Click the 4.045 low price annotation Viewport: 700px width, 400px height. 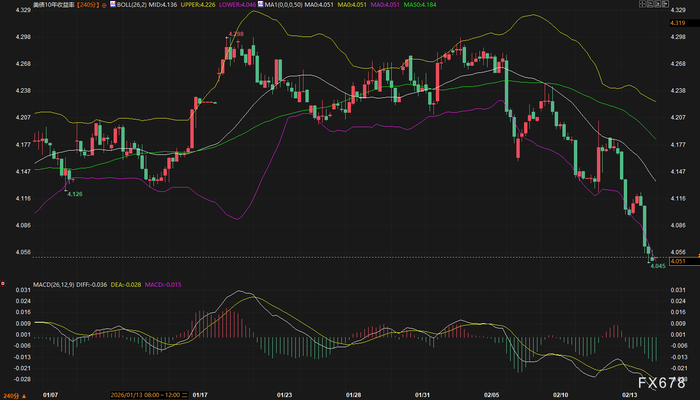[658, 266]
